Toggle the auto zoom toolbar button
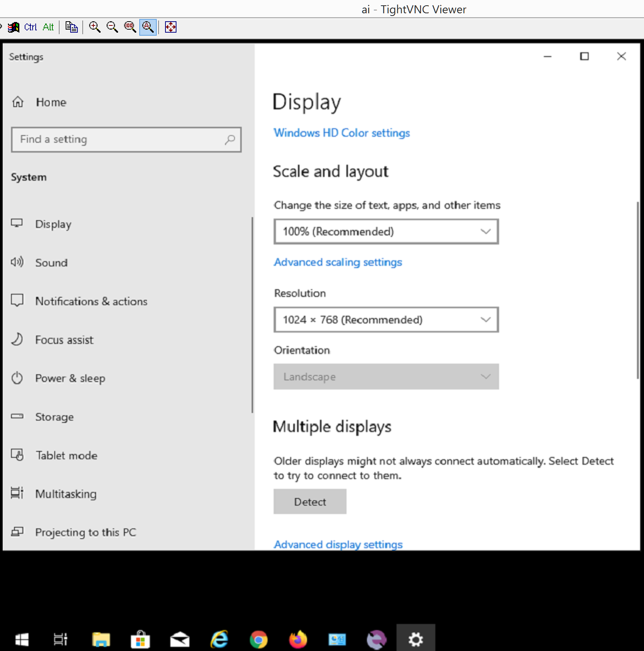The width and height of the screenshot is (644, 651). (x=148, y=27)
